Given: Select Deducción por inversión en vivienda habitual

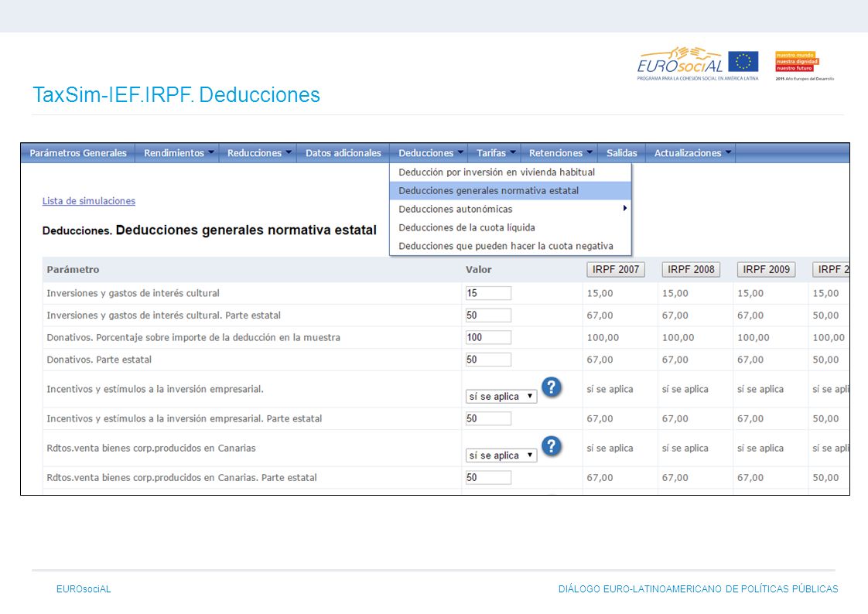Looking at the screenshot, I should pyautogui.click(x=511, y=172).
